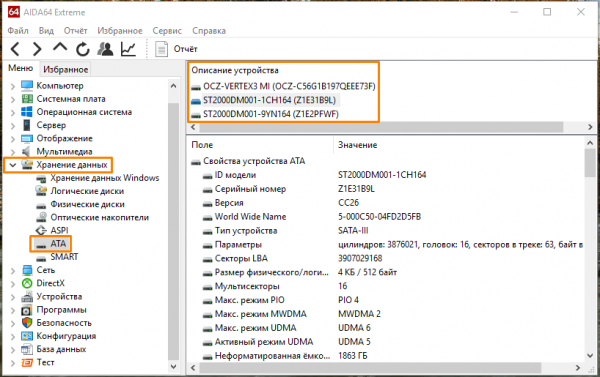Open the user management icon in toolbar
The width and height of the screenshot is (600, 377).
(x=105, y=49)
